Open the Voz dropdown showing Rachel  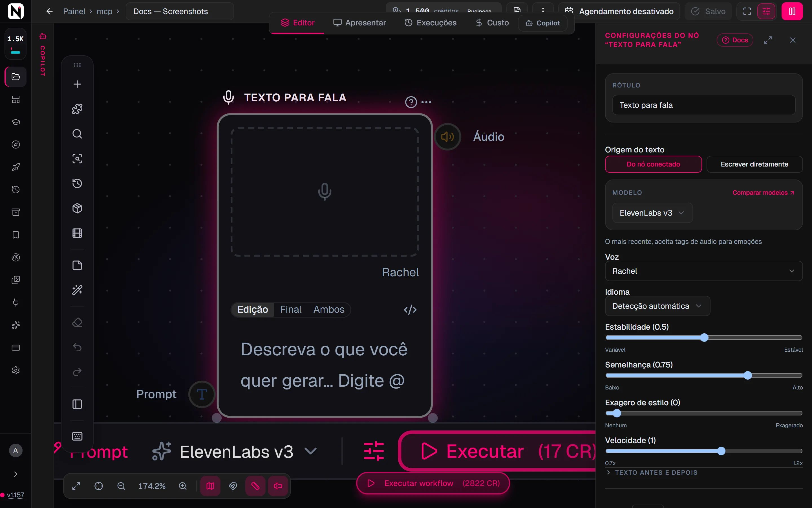[704, 271]
